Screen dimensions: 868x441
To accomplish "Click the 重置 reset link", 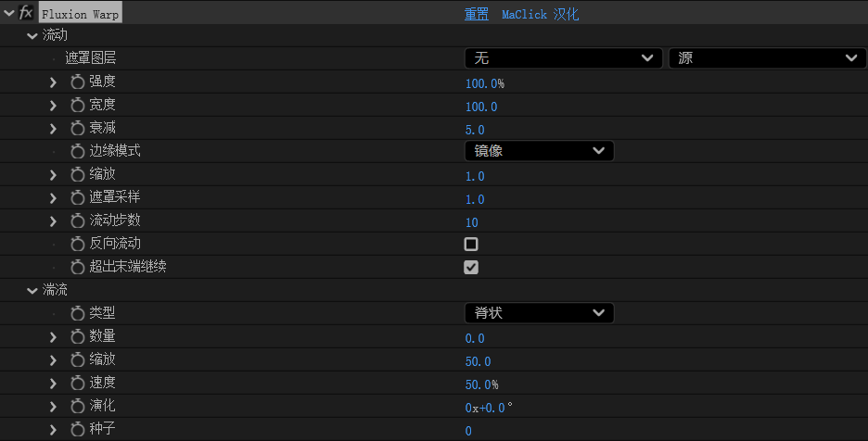I will click(477, 15).
